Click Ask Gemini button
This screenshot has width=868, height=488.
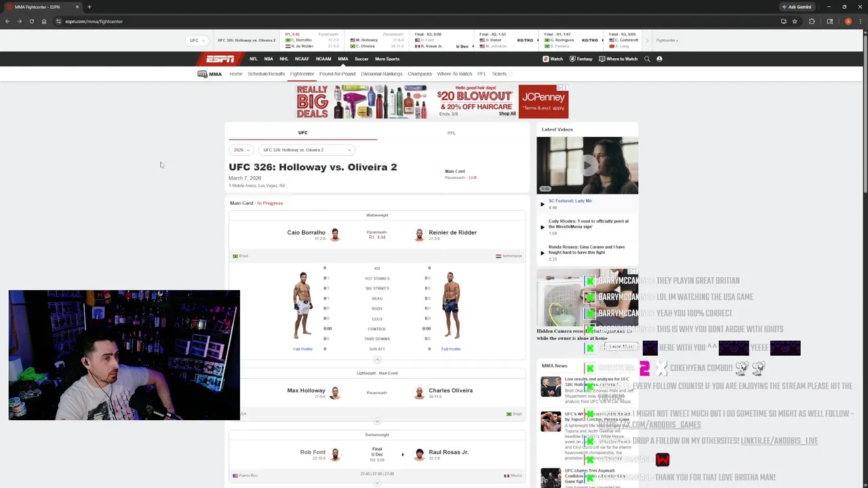coord(797,7)
